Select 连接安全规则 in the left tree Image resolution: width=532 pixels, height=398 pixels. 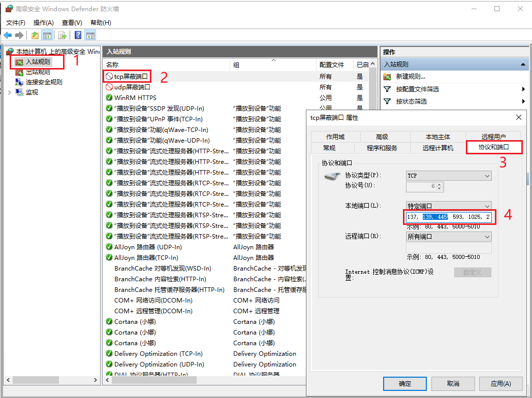coord(44,82)
